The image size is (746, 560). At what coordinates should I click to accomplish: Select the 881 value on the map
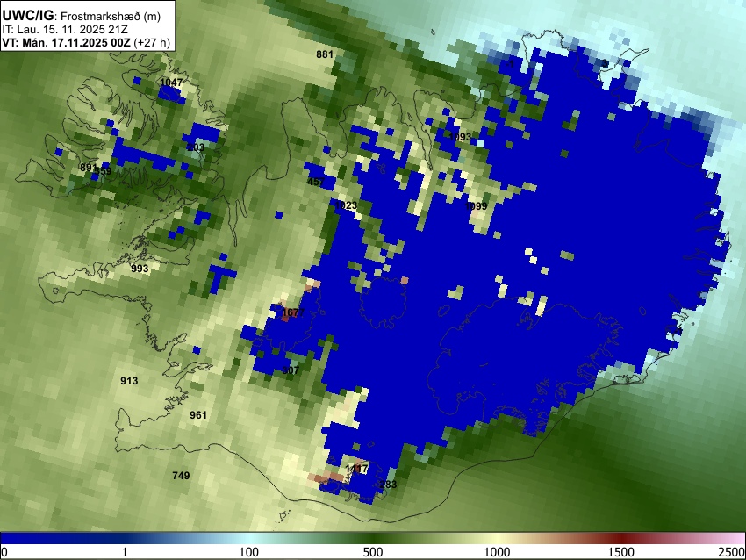pyautogui.click(x=325, y=54)
